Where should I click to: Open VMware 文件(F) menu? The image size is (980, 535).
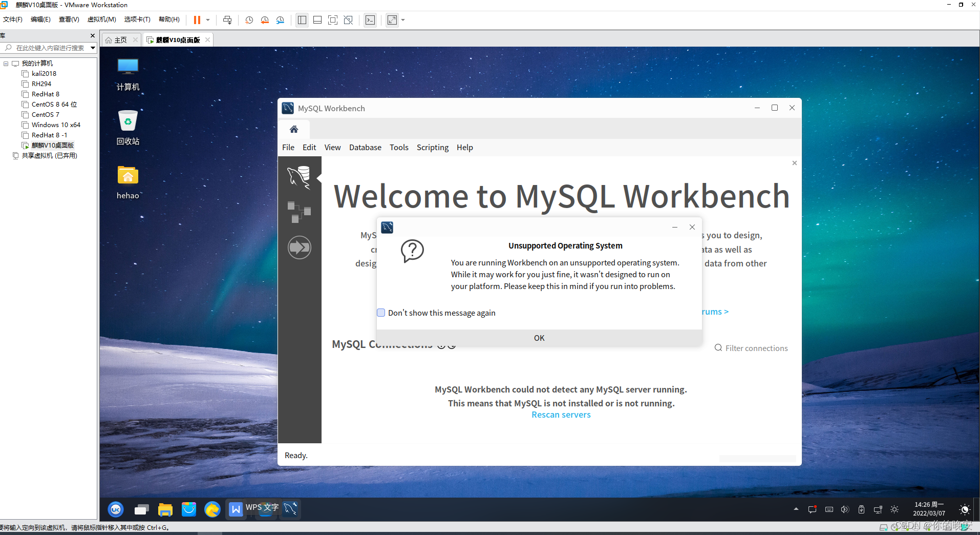point(13,19)
